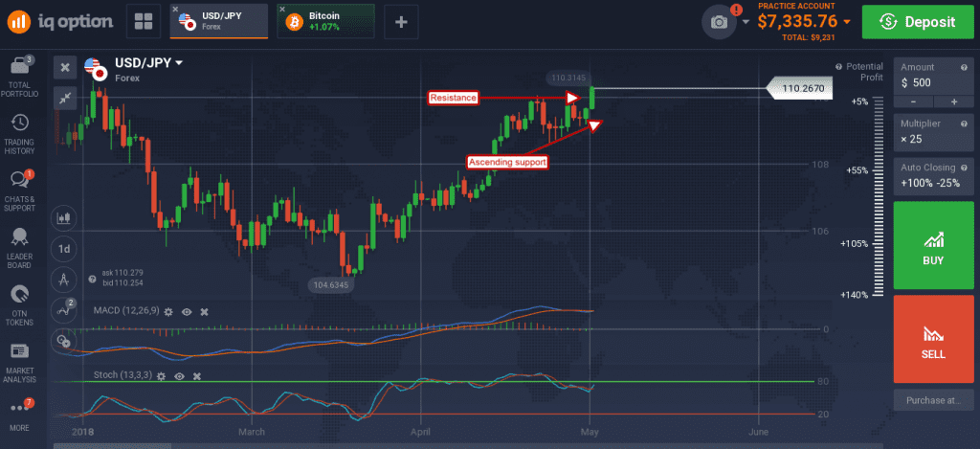
Task: Click the green Deposit button
Action: [918, 22]
